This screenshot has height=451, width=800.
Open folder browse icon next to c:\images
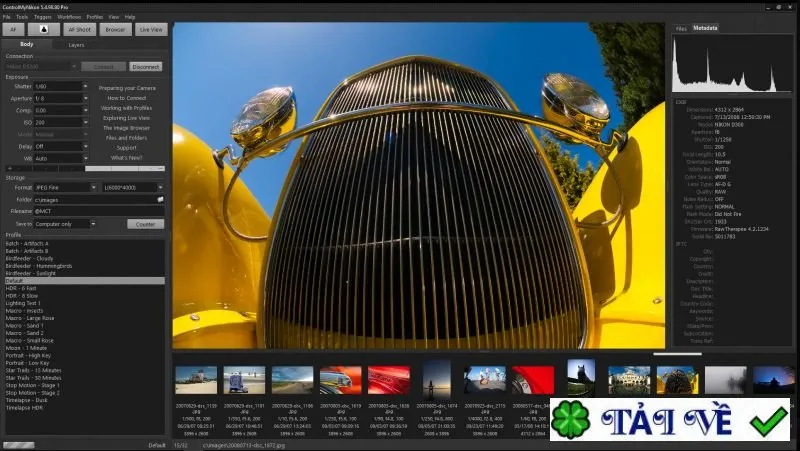[160, 199]
